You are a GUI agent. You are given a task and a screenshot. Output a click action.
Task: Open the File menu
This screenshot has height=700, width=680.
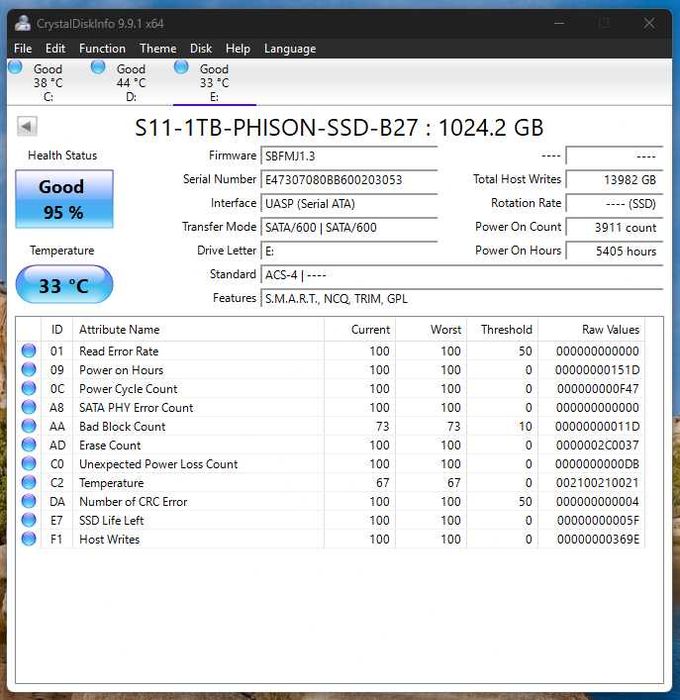click(x=23, y=48)
